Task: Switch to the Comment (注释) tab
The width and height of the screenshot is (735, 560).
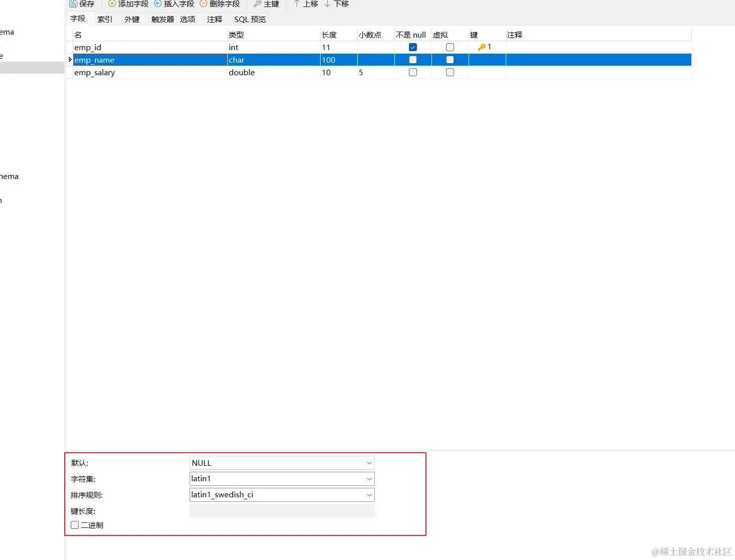Action: 215,20
